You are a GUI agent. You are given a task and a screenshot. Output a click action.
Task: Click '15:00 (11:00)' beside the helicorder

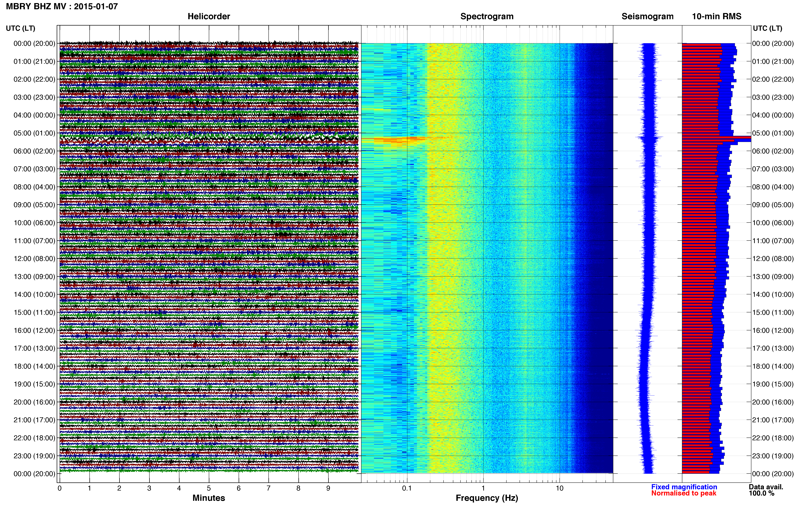34,312
